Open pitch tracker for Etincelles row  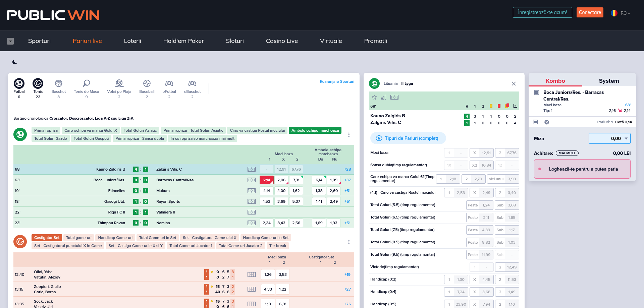(252, 191)
